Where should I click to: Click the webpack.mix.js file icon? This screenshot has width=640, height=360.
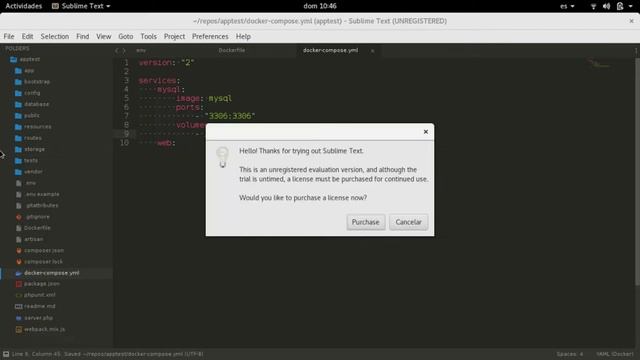click(x=19, y=329)
